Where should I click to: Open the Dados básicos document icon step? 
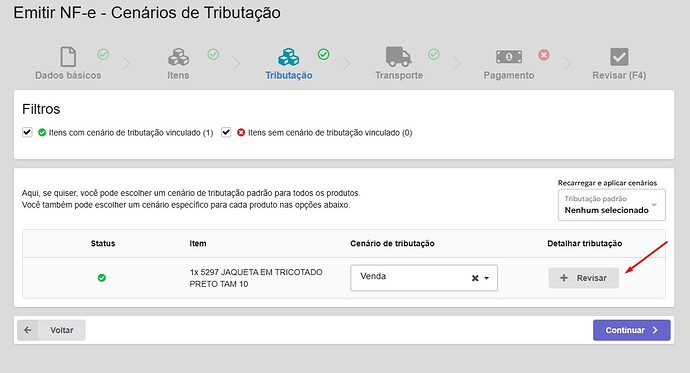(68, 56)
